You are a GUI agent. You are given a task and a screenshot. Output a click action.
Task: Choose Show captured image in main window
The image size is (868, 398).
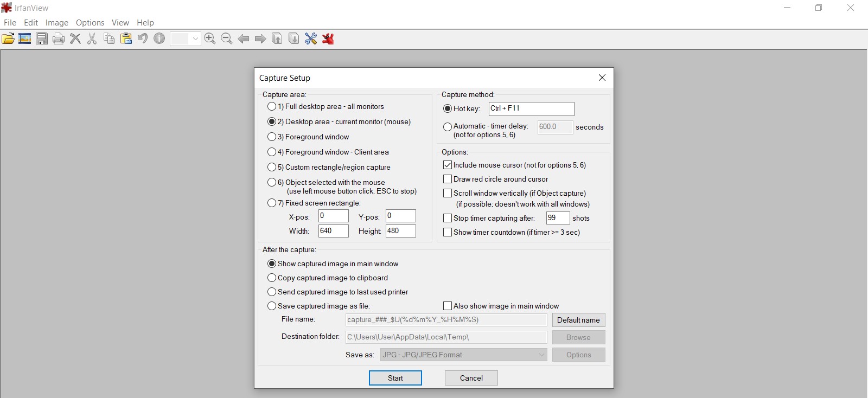[x=333, y=264]
